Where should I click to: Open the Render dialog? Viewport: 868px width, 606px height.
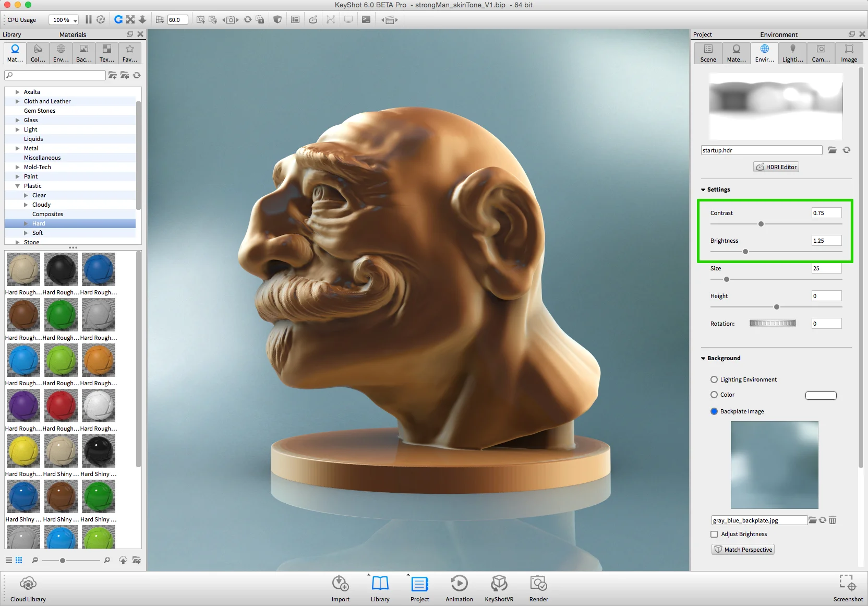point(539,589)
